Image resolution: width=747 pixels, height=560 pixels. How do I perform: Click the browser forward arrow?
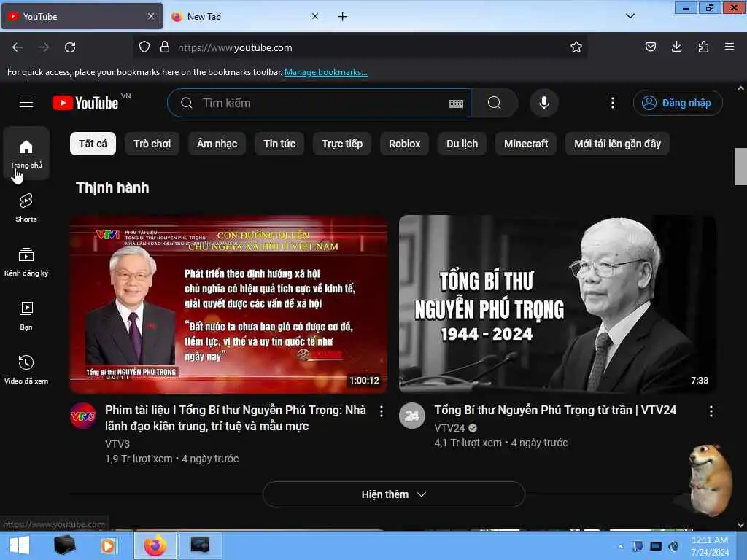(44, 47)
